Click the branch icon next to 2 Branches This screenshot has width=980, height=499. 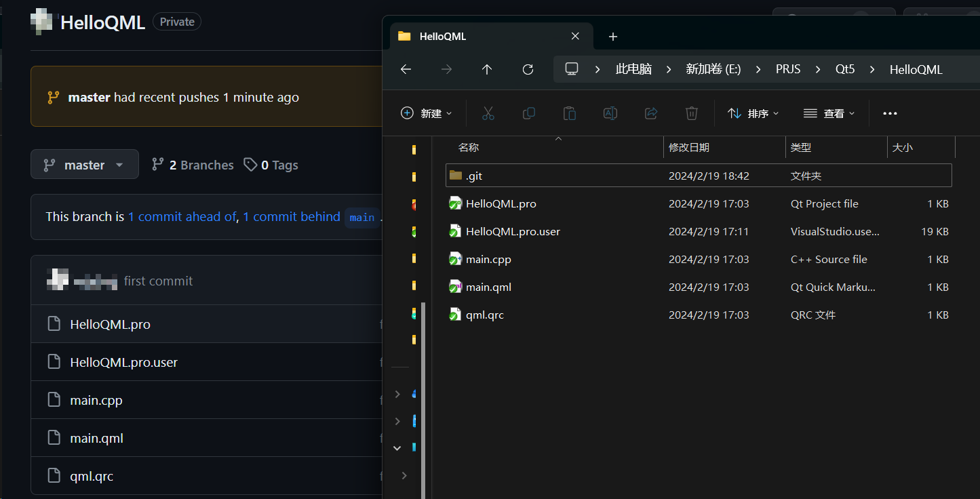tap(158, 165)
